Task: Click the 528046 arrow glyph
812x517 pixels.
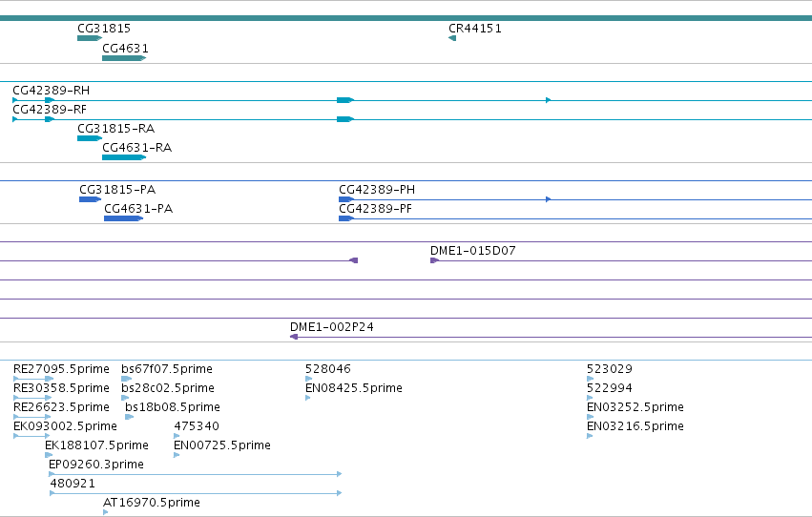Action: point(308,379)
